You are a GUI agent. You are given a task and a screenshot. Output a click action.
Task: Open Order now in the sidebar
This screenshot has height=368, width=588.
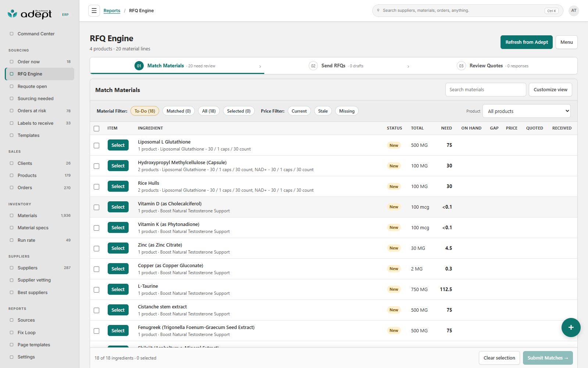40,62
